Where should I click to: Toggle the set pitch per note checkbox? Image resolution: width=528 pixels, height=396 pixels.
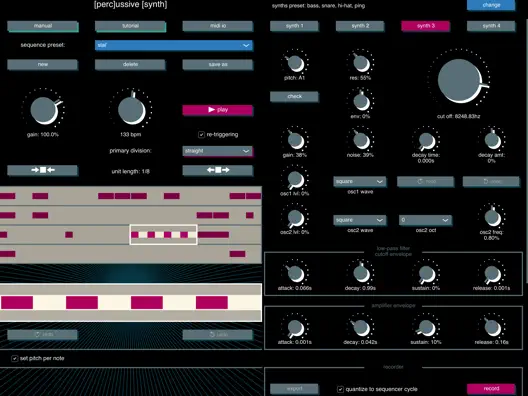tap(14, 358)
